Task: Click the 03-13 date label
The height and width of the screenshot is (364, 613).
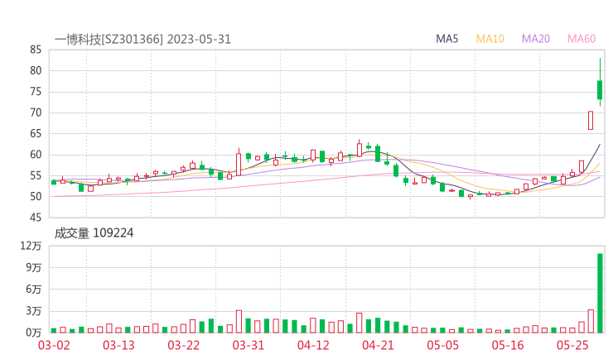Action: [118, 346]
